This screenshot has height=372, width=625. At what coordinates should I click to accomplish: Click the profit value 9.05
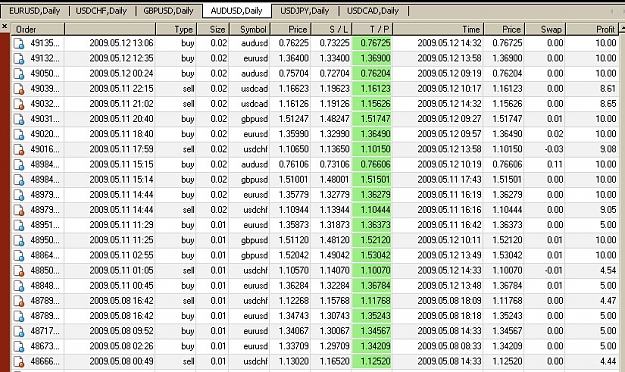coord(608,210)
